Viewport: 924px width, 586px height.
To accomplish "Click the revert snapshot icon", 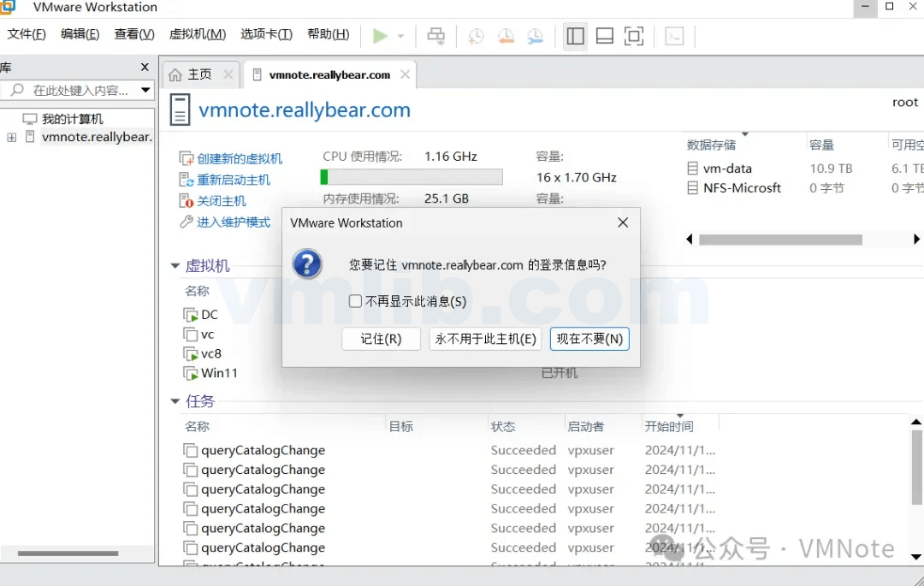I will pyautogui.click(x=506, y=36).
